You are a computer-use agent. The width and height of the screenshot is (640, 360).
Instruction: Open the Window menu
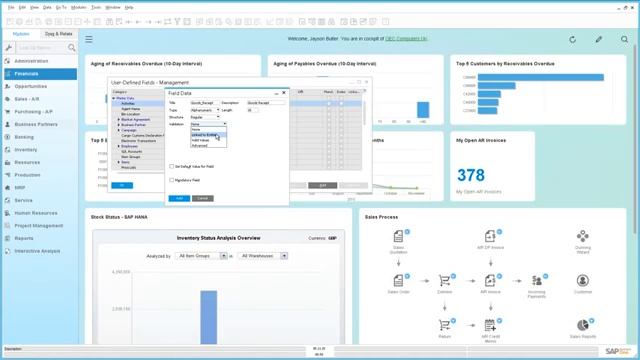pos(113,7)
